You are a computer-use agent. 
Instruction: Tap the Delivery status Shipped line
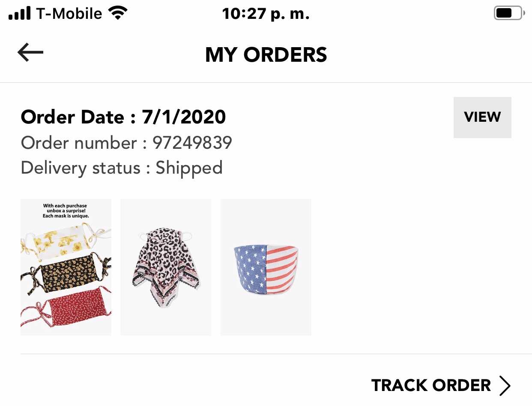122,168
